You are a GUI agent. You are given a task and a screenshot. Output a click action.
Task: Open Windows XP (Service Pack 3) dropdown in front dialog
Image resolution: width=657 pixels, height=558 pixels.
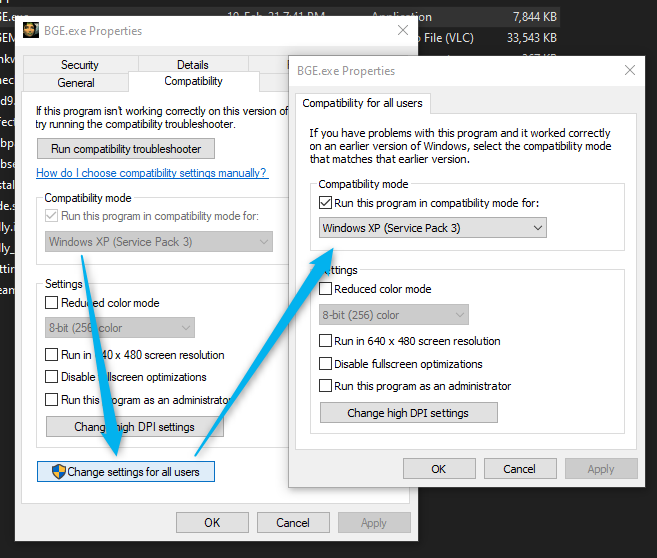pyautogui.click(x=432, y=228)
